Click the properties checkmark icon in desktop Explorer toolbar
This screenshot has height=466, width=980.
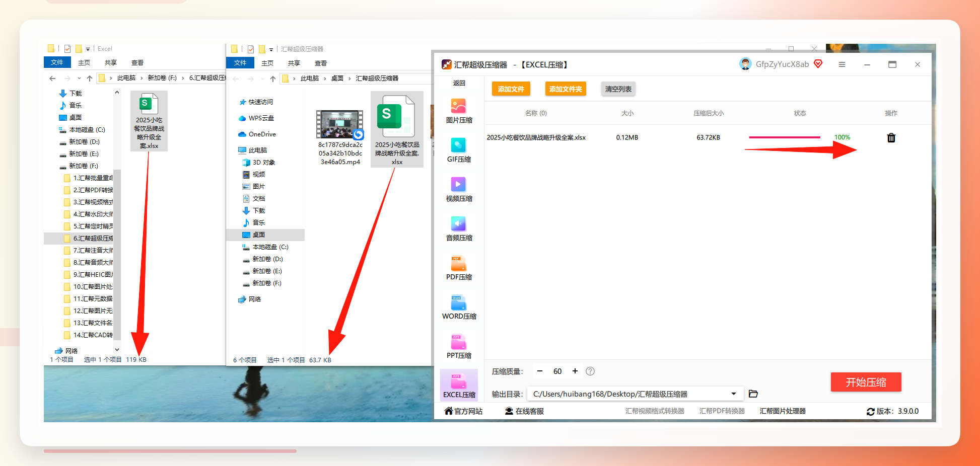coord(251,49)
